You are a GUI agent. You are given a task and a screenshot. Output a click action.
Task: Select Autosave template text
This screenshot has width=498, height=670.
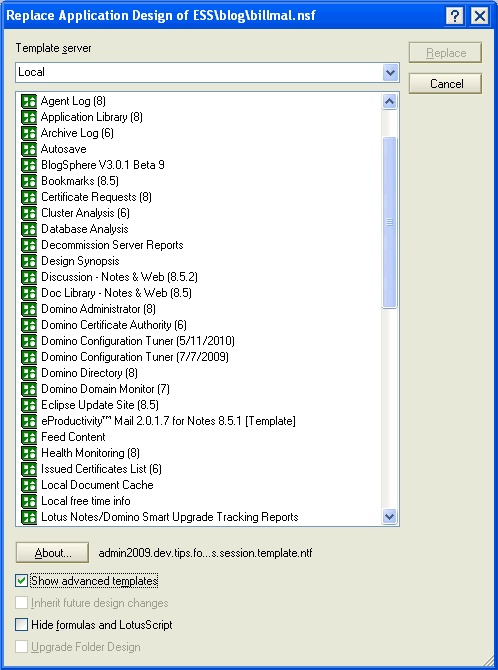pyautogui.click(x=64, y=149)
